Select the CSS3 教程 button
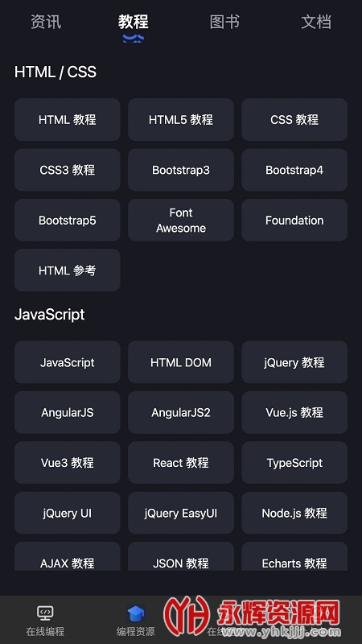This screenshot has height=644, width=362. tap(68, 170)
